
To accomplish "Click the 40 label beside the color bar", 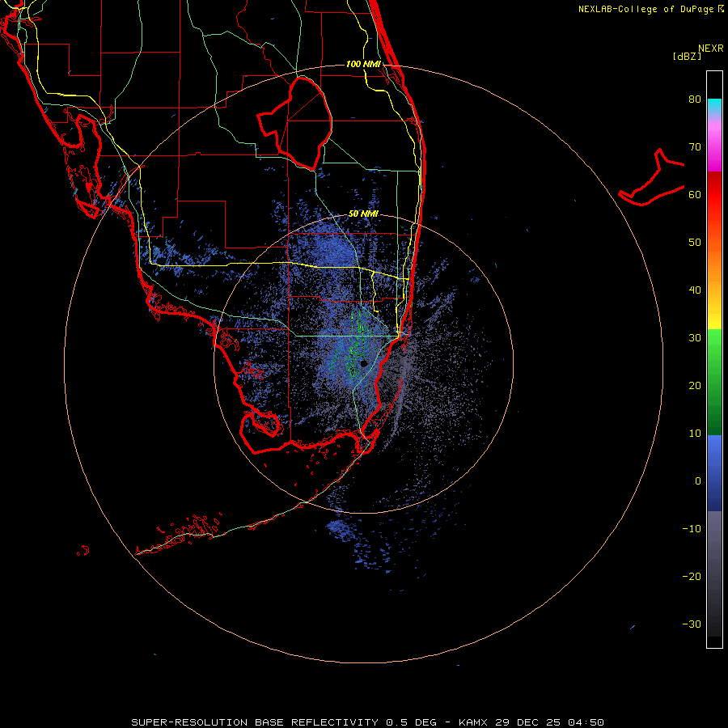I will (x=695, y=290).
